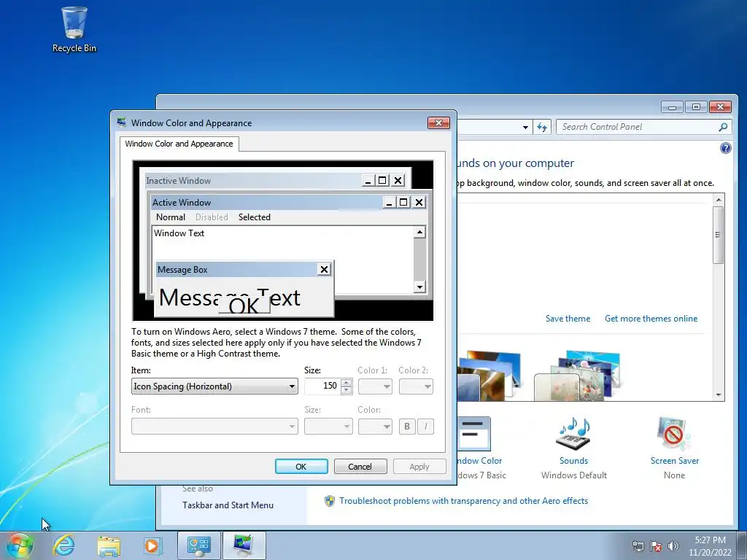Click the Inactive Window title in preview
This screenshot has width=747, height=560.
(x=178, y=181)
